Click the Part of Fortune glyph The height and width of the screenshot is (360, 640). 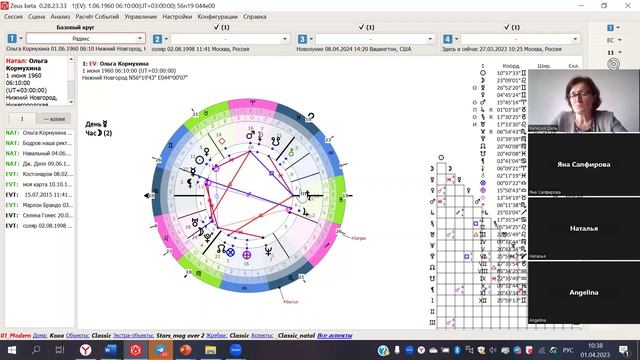coord(231,252)
